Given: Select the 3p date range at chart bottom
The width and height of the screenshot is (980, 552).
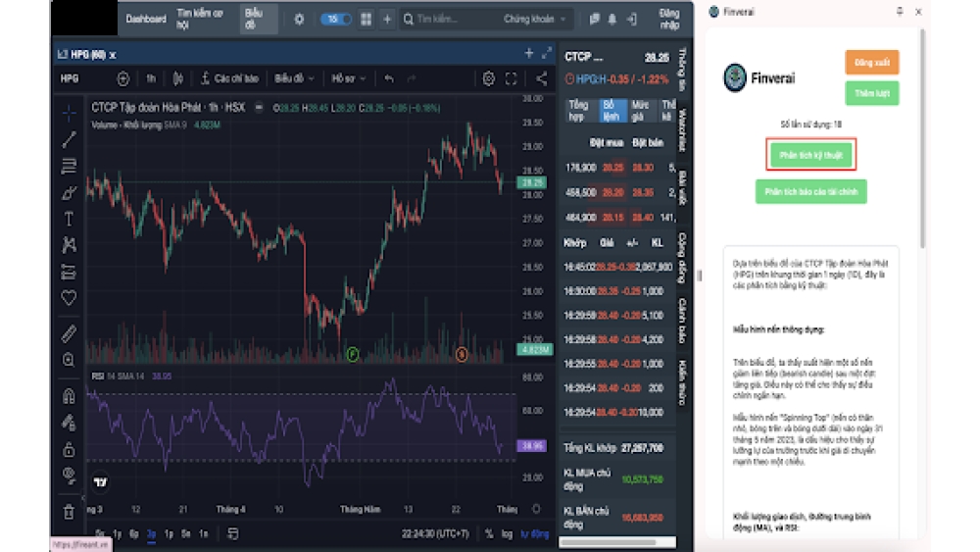Looking at the screenshot, I should pyautogui.click(x=151, y=534).
